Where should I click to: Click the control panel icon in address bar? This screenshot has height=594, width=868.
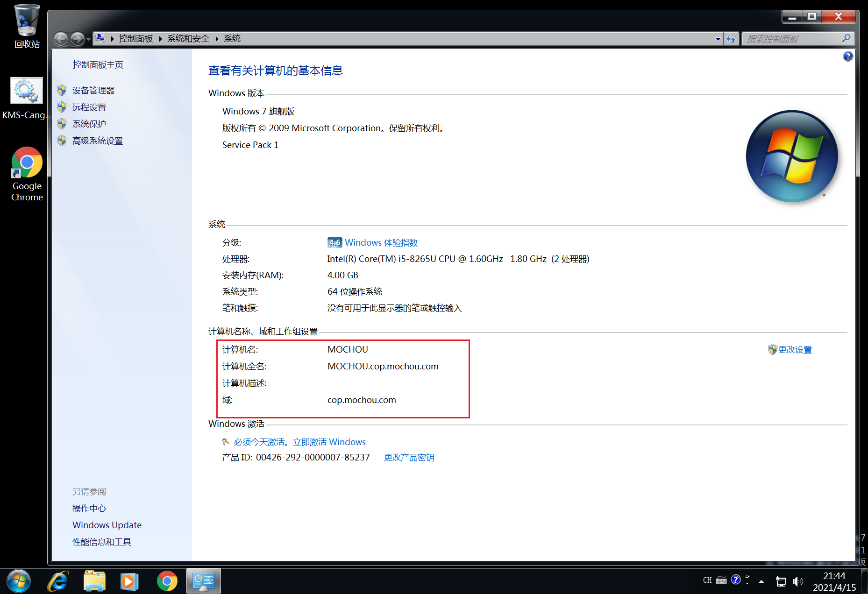[x=100, y=38]
